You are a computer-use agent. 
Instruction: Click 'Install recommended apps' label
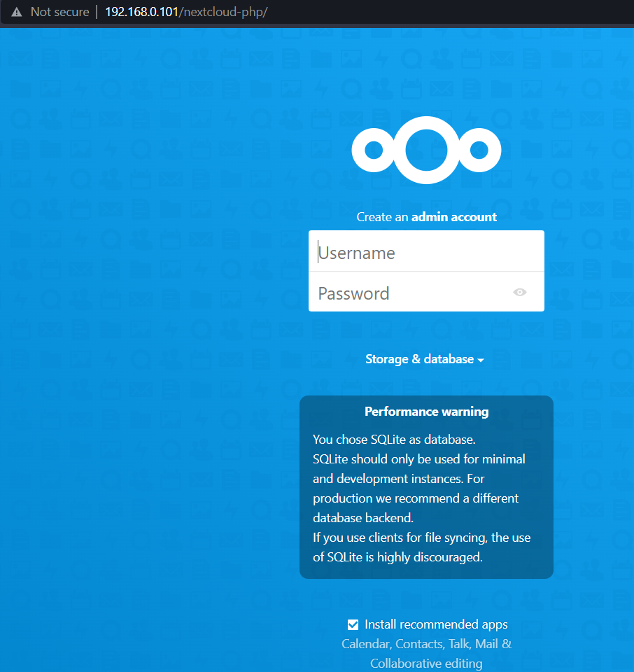(436, 624)
